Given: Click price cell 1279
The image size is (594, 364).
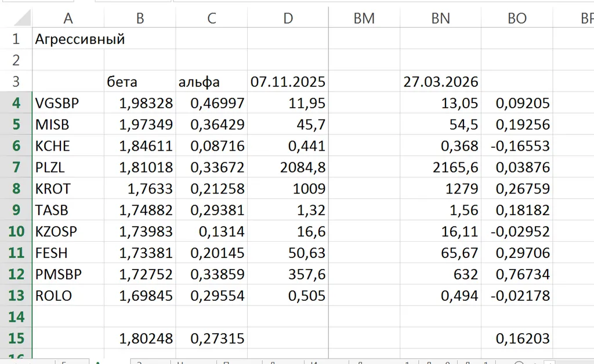Looking at the screenshot, I should coord(441,188).
